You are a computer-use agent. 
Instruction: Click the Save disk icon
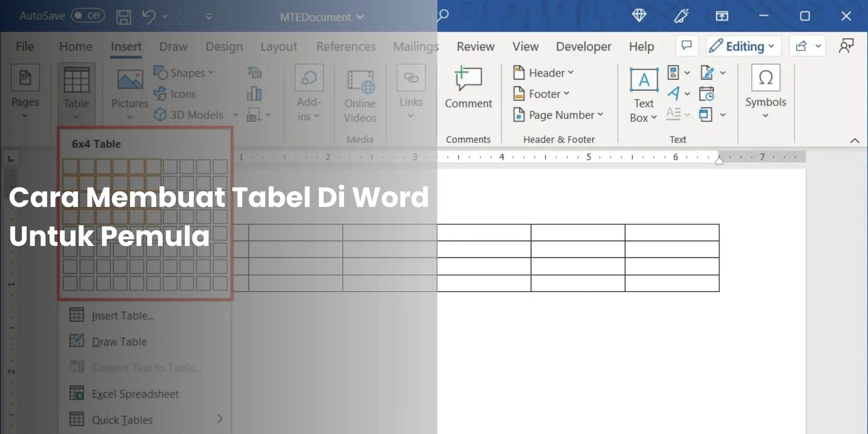point(124,17)
